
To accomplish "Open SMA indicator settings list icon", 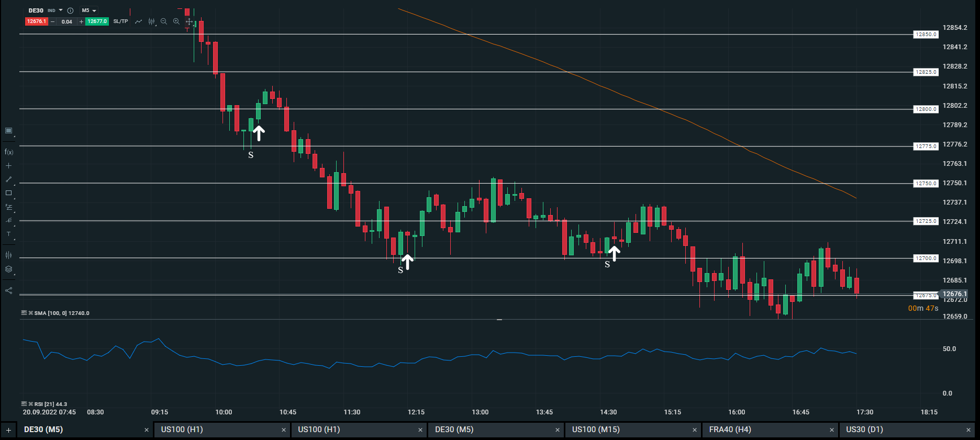I will pyautogui.click(x=24, y=313).
